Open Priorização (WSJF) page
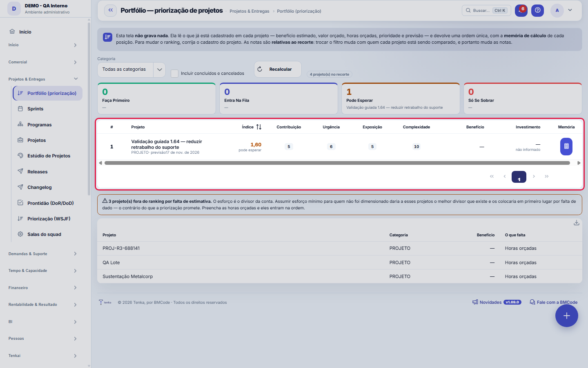The height and width of the screenshot is (368, 588). [x=48, y=219]
